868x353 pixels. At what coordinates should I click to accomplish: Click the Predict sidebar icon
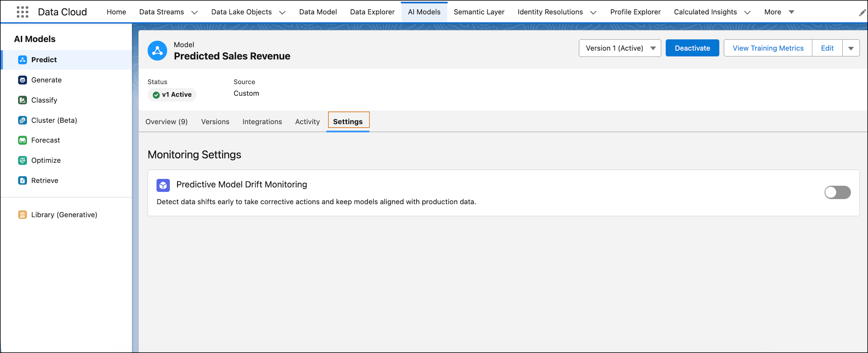point(22,60)
